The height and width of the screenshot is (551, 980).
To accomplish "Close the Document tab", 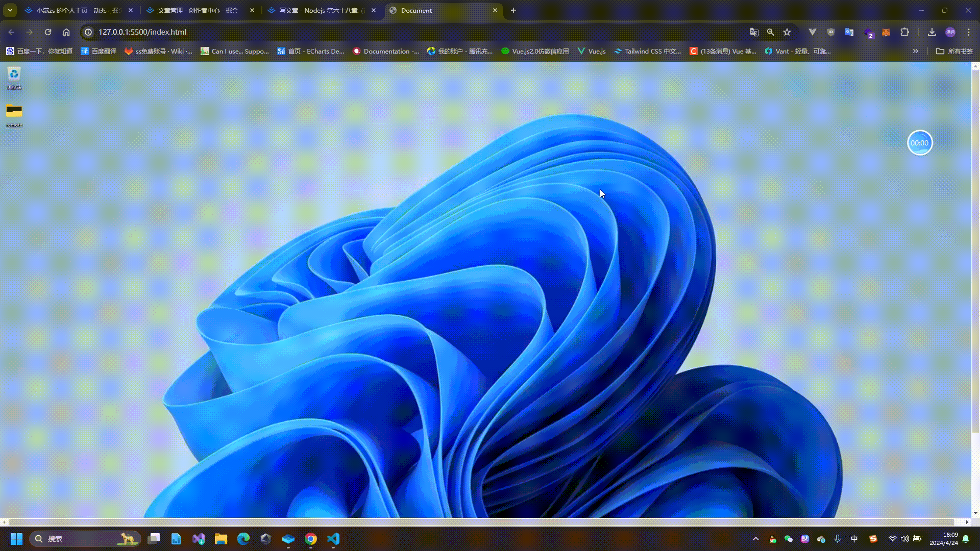I will [x=495, y=10].
